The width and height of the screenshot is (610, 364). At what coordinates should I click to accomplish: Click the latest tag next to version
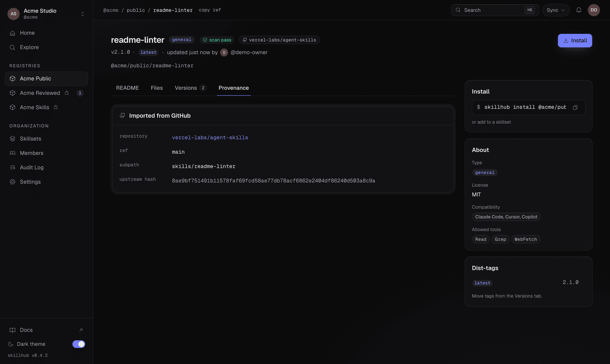click(x=148, y=52)
